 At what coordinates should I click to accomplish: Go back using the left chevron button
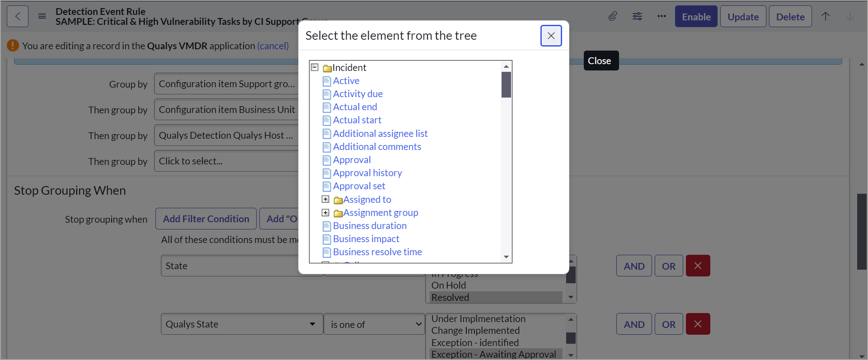[18, 17]
